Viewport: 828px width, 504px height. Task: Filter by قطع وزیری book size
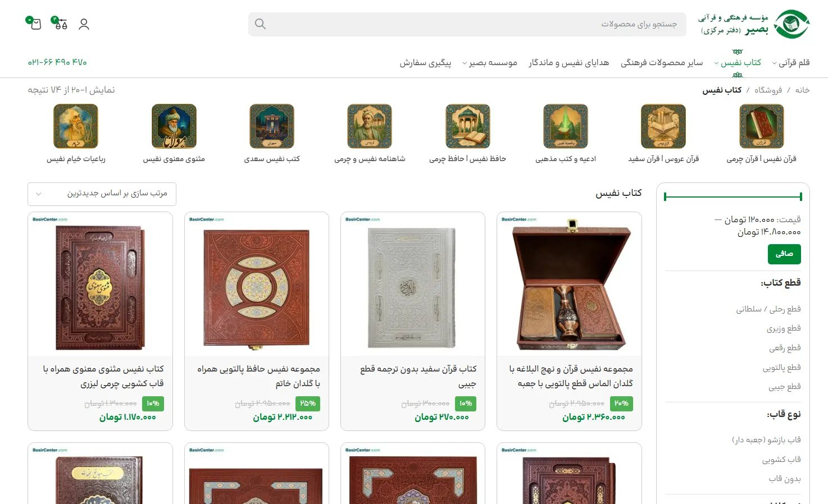pos(784,328)
